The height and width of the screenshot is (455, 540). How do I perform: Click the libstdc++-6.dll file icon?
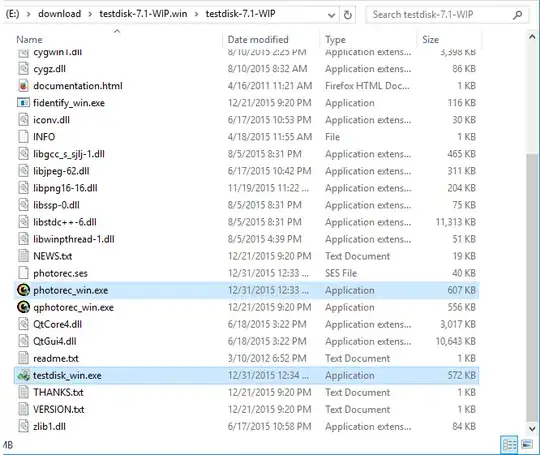point(23,222)
